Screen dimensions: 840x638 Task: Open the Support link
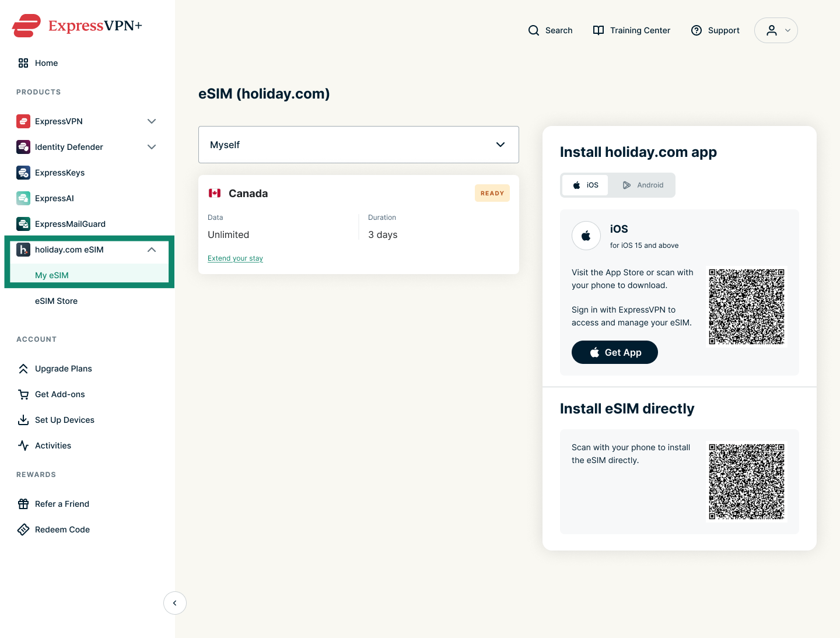point(724,30)
